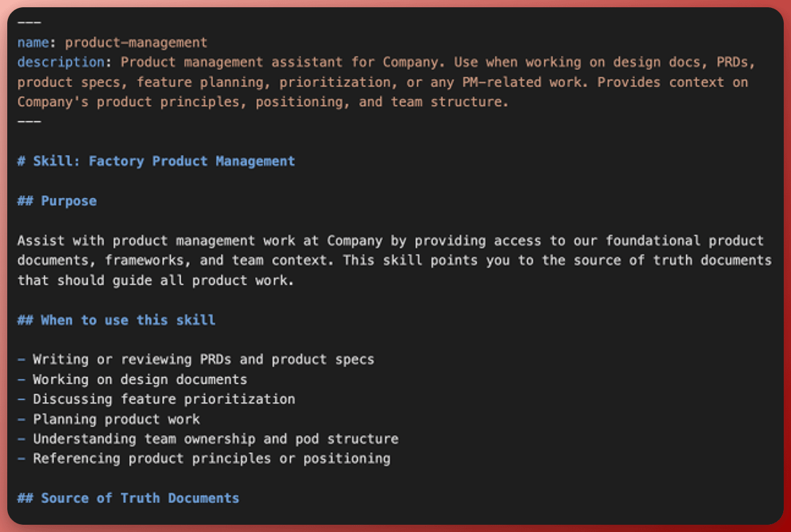Click the '## When to use this skill' heading
The width and height of the screenshot is (791, 532).
pyautogui.click(x=116, y=320)
